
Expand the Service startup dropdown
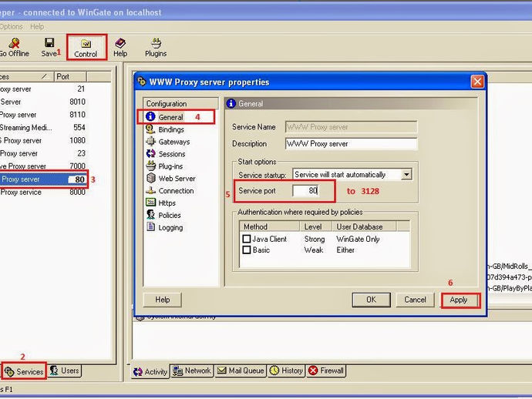click(406, 175)
